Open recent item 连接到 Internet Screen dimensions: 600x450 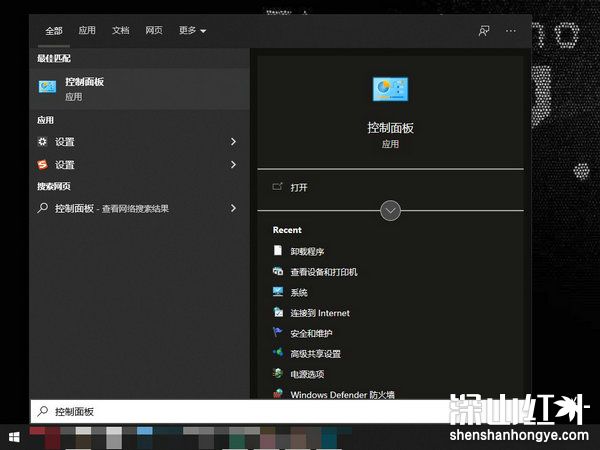[x=320, y=313]
